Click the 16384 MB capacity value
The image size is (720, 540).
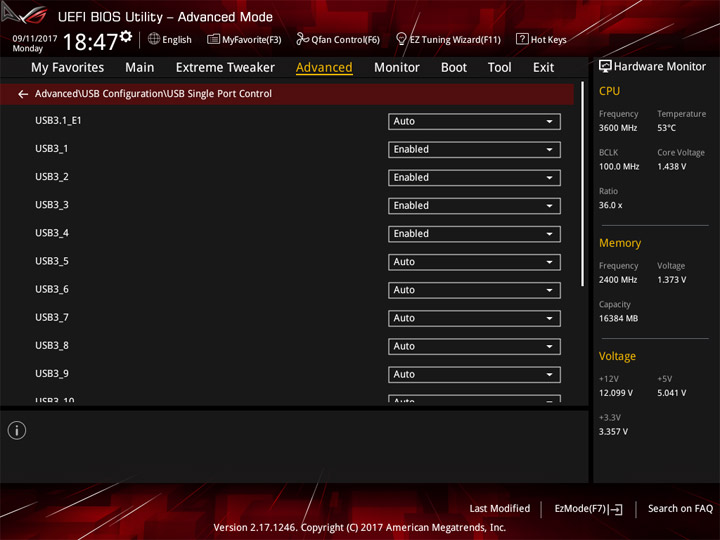coord(618,319)
